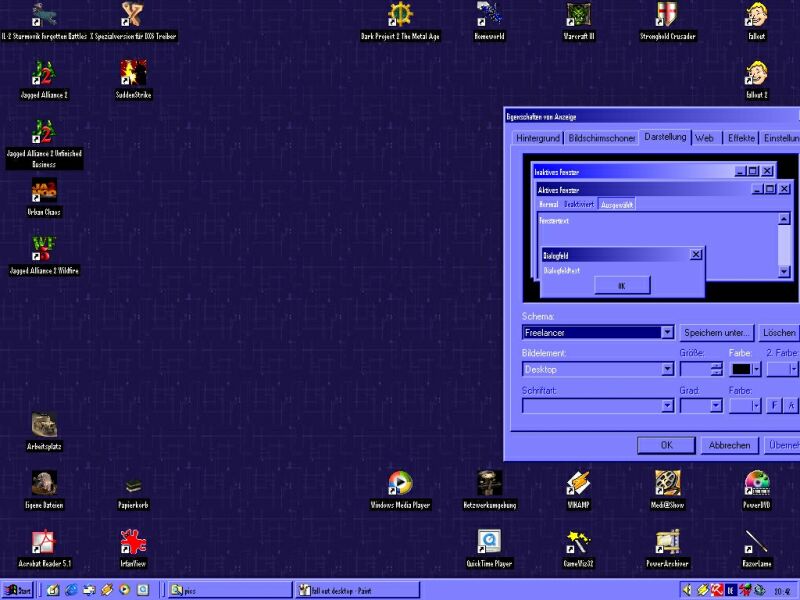
Task: Toggle the italic K font button
Action: pyautogui.click(x=791, y=405)
